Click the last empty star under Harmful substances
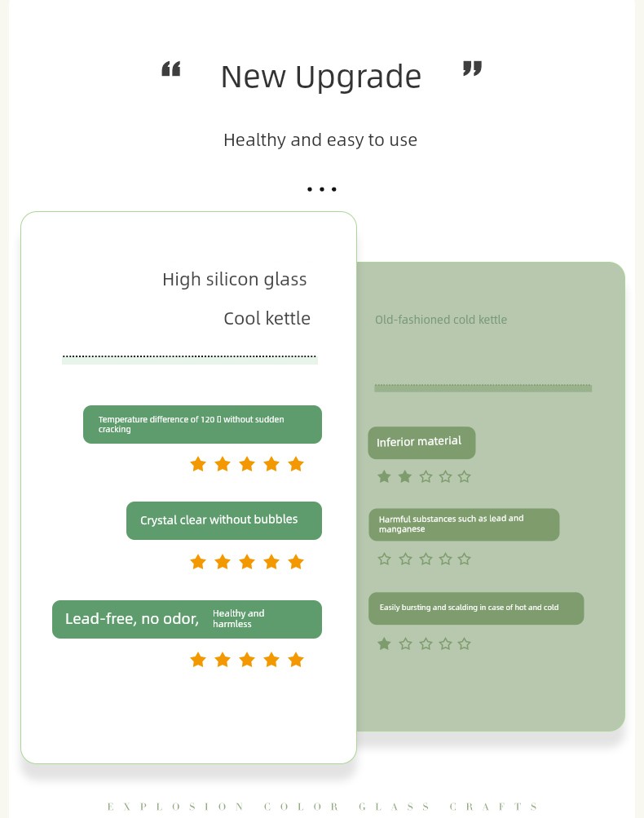The image size is (644, 818). (464, 559)
